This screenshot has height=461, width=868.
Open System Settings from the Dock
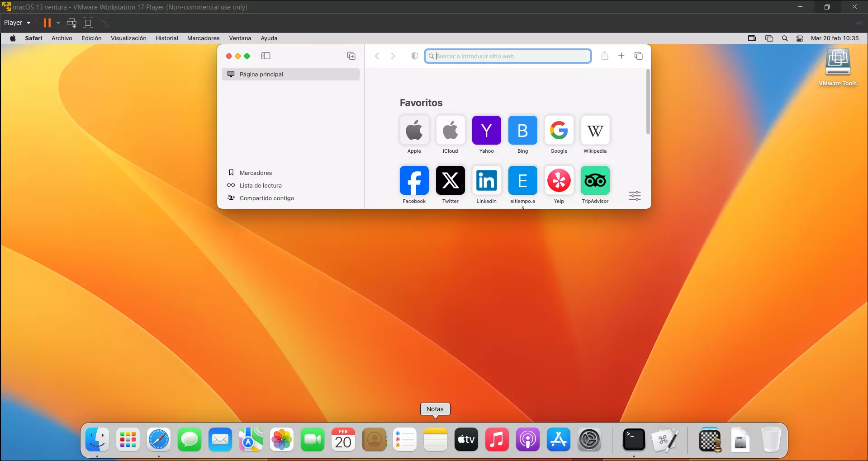[589, 439]
